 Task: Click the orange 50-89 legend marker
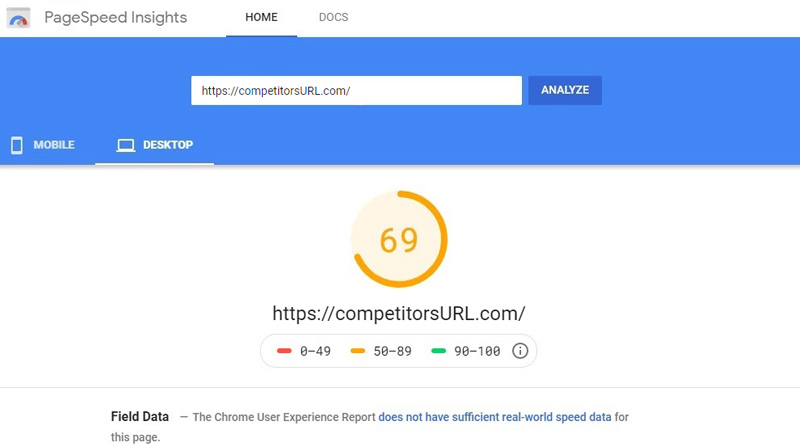pos(358,351)
